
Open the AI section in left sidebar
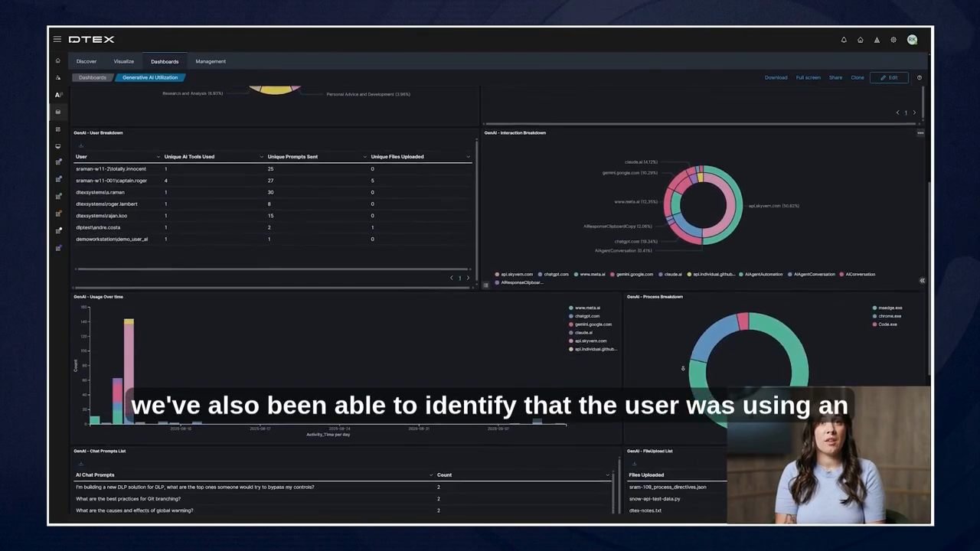tap(57, 95)
